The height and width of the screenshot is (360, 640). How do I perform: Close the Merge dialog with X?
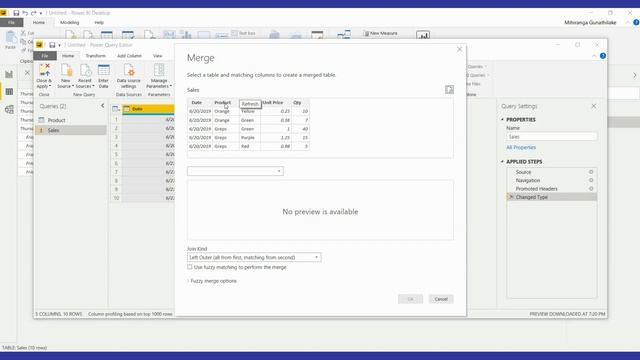(460, 49)
